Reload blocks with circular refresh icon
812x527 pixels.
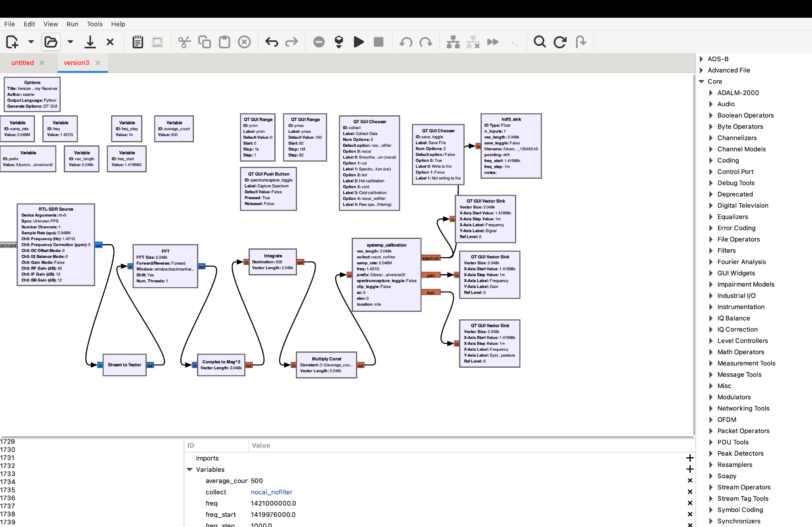pos(560,42)
